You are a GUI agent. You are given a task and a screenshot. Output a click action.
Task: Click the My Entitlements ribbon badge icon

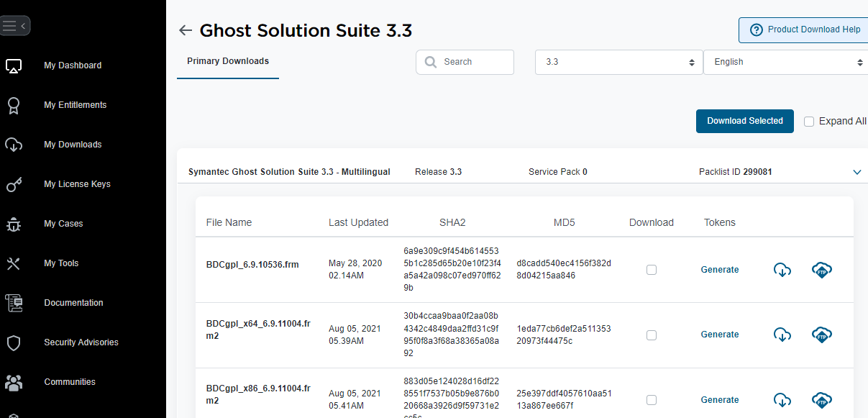pos(14,106)
